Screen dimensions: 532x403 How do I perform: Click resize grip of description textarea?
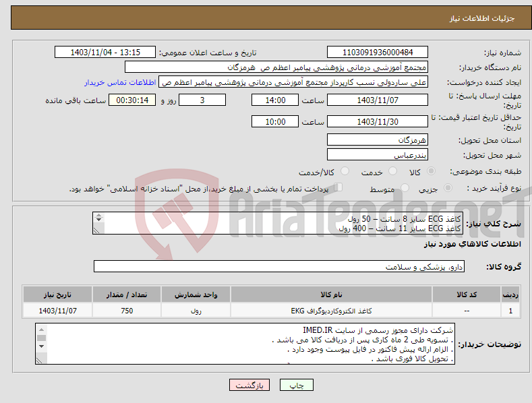tap(96, 230)
